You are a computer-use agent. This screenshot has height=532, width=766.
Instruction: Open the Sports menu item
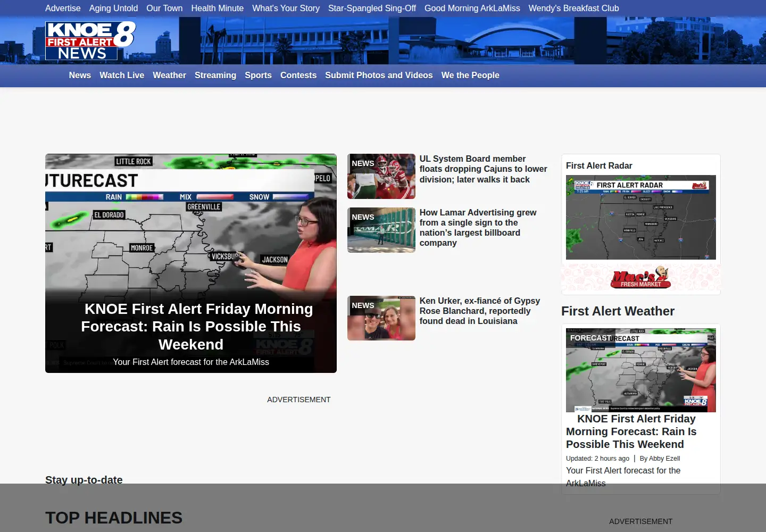258,76
